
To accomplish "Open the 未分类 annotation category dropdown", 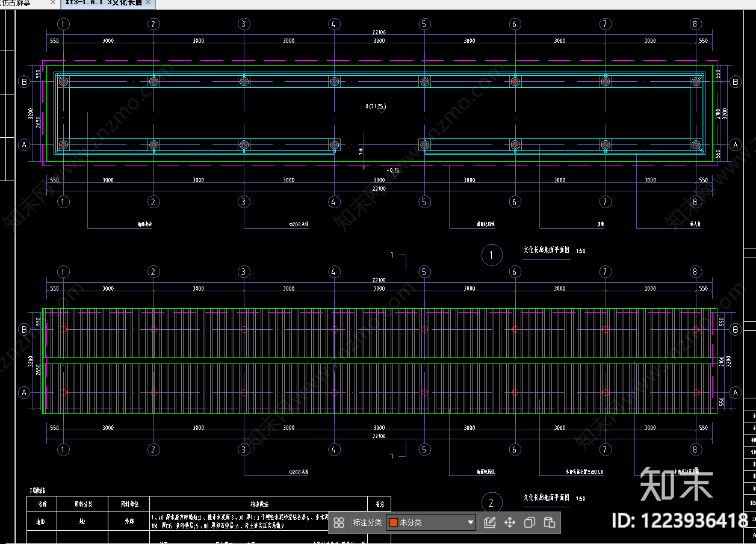I will (431, 522).
